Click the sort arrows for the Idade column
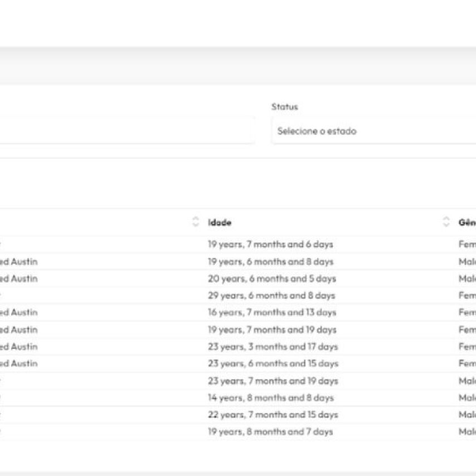 pos(446,222)
